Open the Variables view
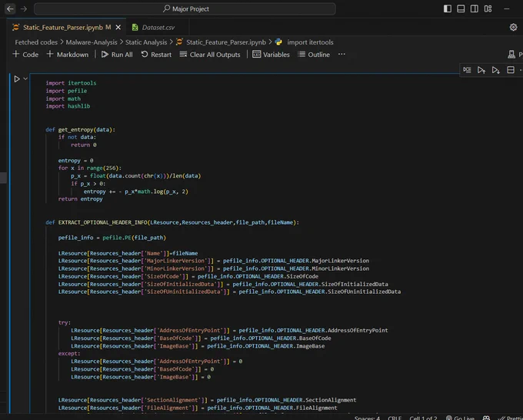The width and height of the screenshot is (523, 420). (271, 55)
